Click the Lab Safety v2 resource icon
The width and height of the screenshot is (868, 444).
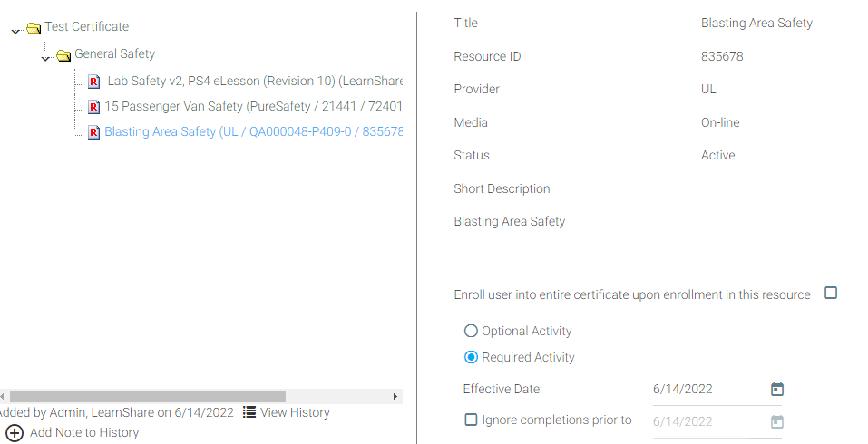93,82
